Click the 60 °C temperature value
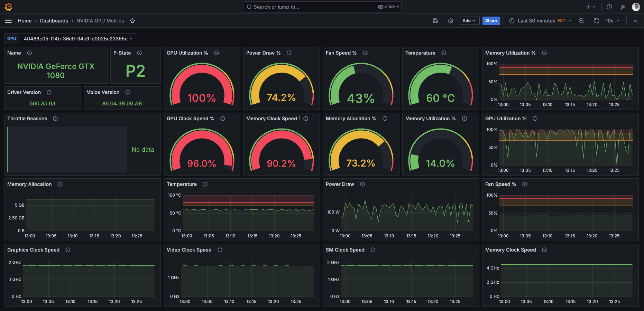This screenshot has width=644, height=311. (x=441, y=98)
